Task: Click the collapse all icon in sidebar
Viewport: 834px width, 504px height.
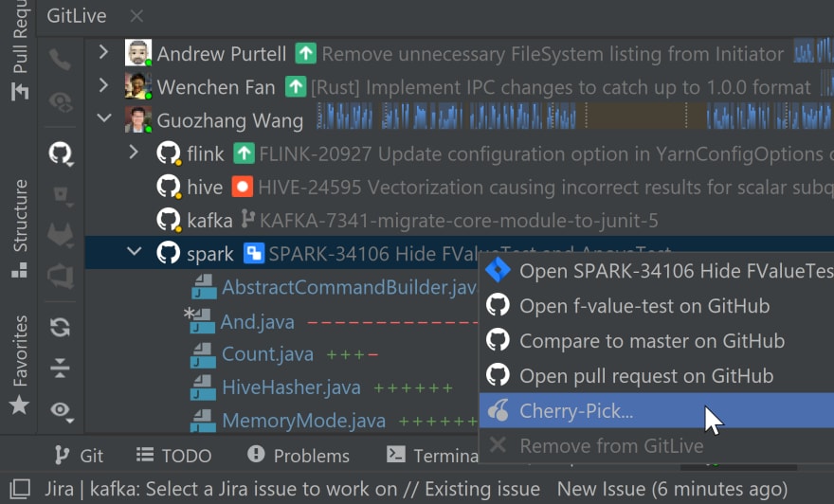Action: [60, 368]
